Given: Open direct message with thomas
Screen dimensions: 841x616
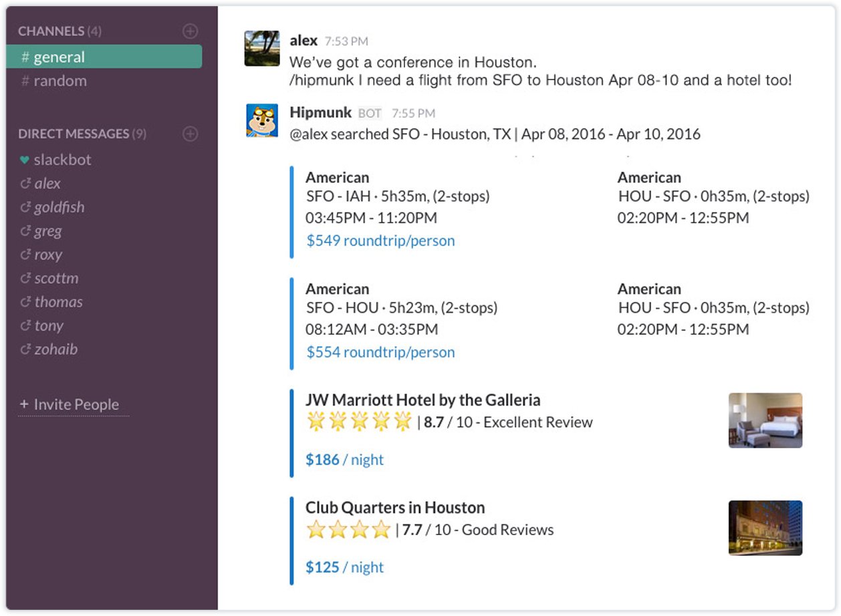Looking at the screenshot, I should [59, 302].
